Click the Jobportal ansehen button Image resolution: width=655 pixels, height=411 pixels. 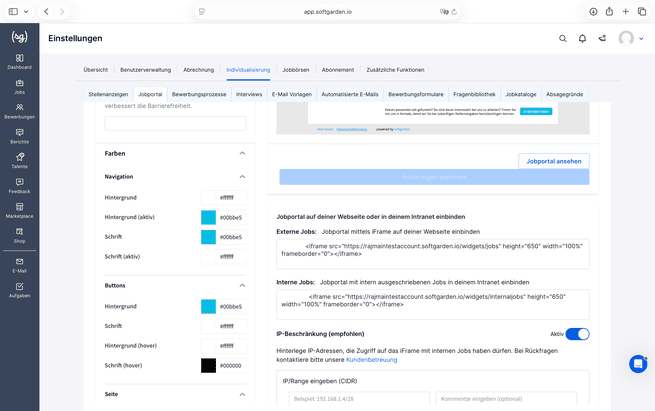[554, 161]
